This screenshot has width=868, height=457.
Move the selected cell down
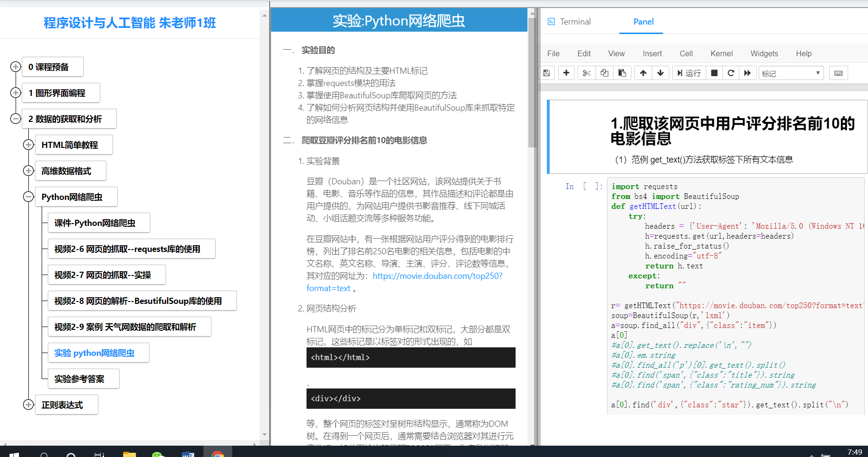[661, 73]
